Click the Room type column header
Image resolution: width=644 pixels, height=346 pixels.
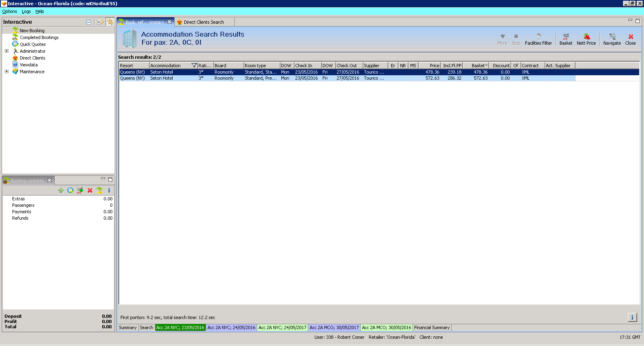pyautogui.click(x=262, y=66)
